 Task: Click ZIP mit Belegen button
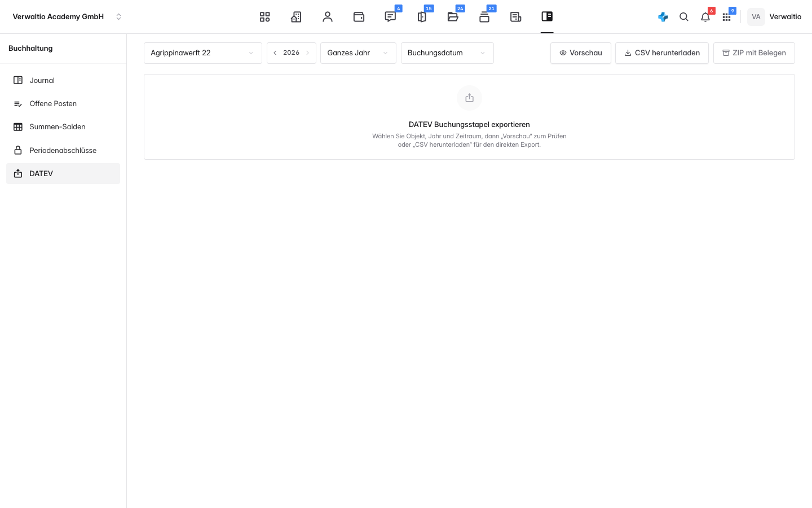[754, 53]
